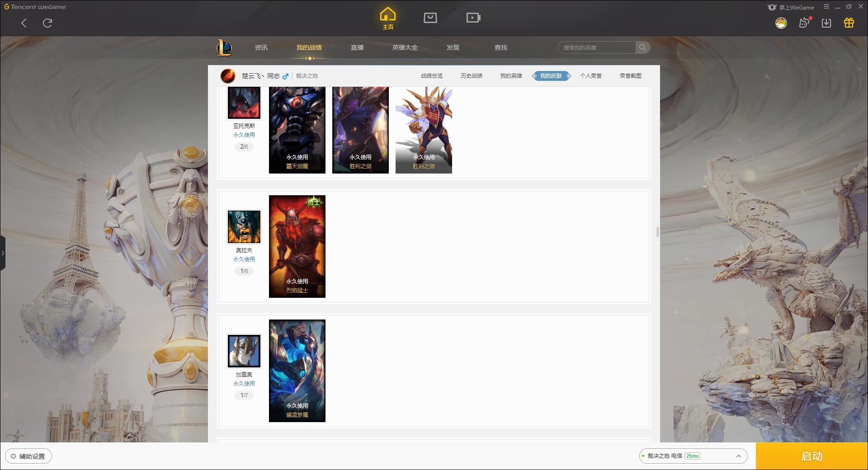Click the player profile avatar icon
Viewport: 868px width, 470px height.
(x=228, y=76)
